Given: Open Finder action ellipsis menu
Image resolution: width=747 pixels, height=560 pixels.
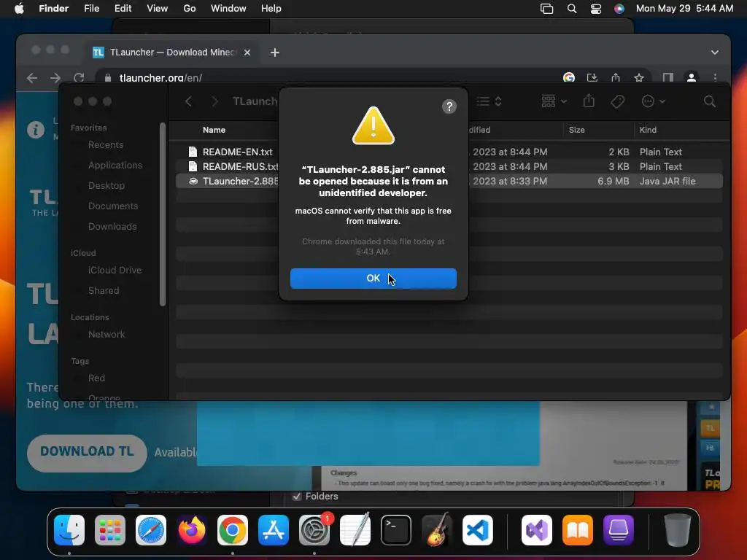Looking at the screenshot, I should tap(653, 101).
